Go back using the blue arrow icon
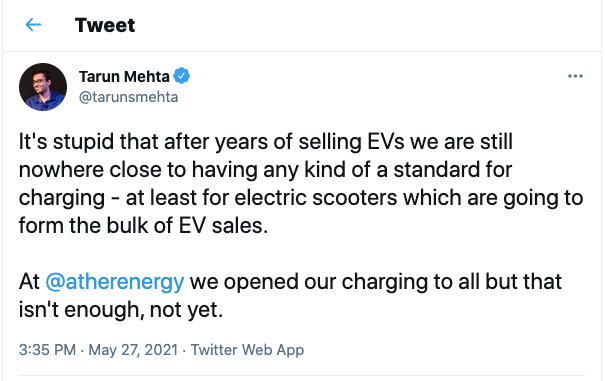 tap(33, 25)
